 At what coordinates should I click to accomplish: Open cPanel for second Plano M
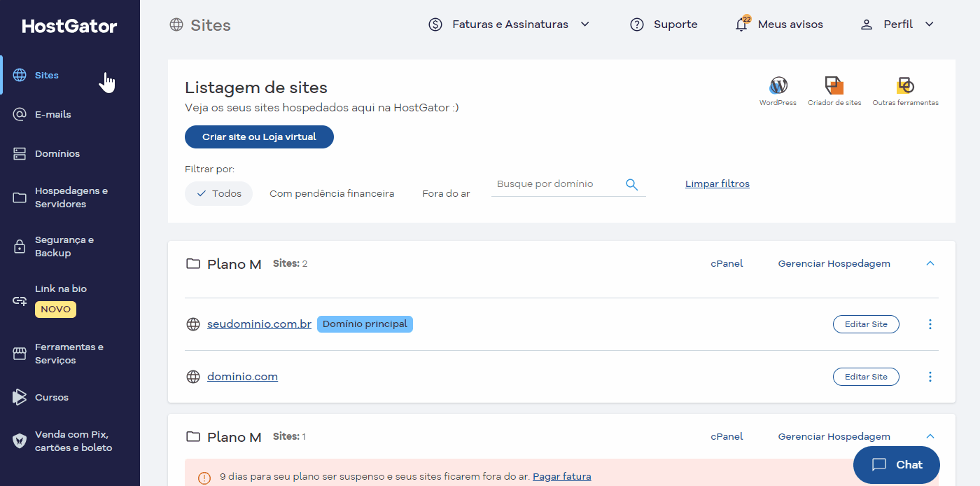[727, 436]
